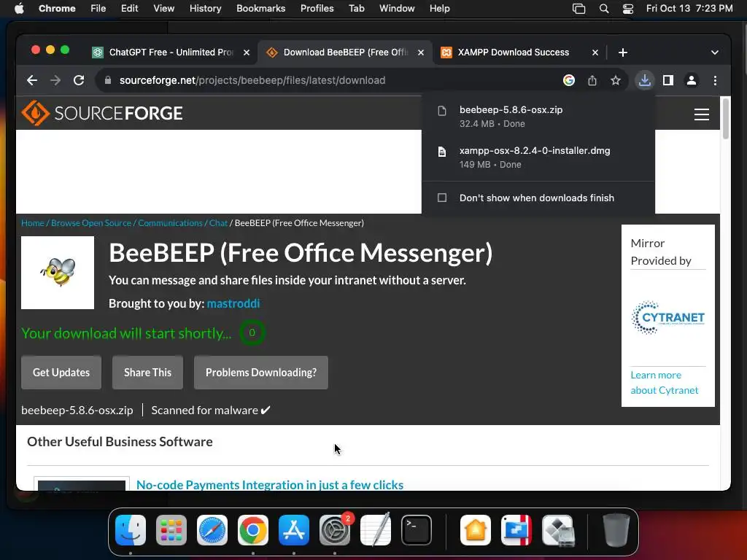Open the Trash in the Dock
747x560 pixels.
[x=616, y=530]
